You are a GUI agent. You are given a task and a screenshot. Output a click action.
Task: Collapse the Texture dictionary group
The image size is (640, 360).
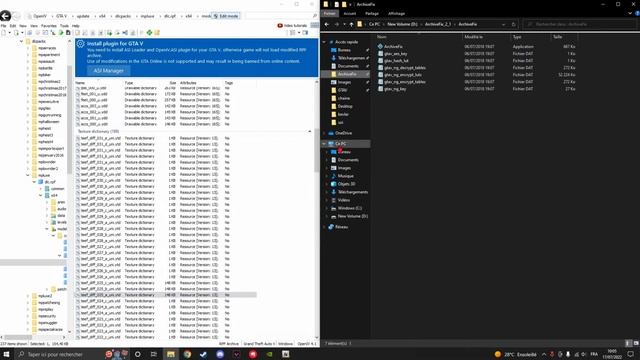[310, 131]
